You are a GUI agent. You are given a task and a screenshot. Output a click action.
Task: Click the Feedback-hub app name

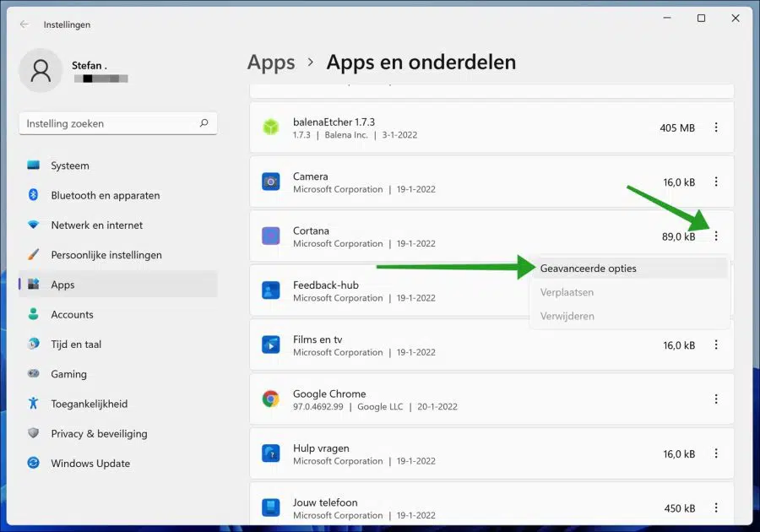click(326, 285)
